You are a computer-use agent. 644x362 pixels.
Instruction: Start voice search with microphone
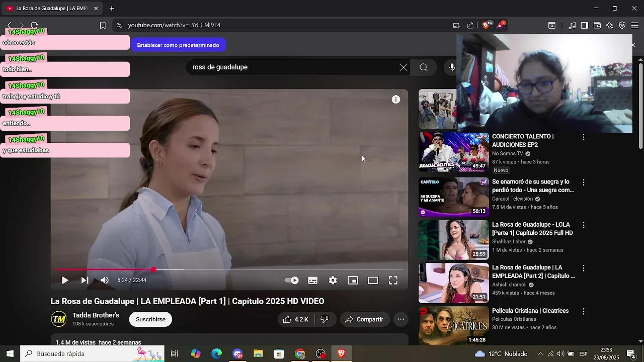pos(452,67)
